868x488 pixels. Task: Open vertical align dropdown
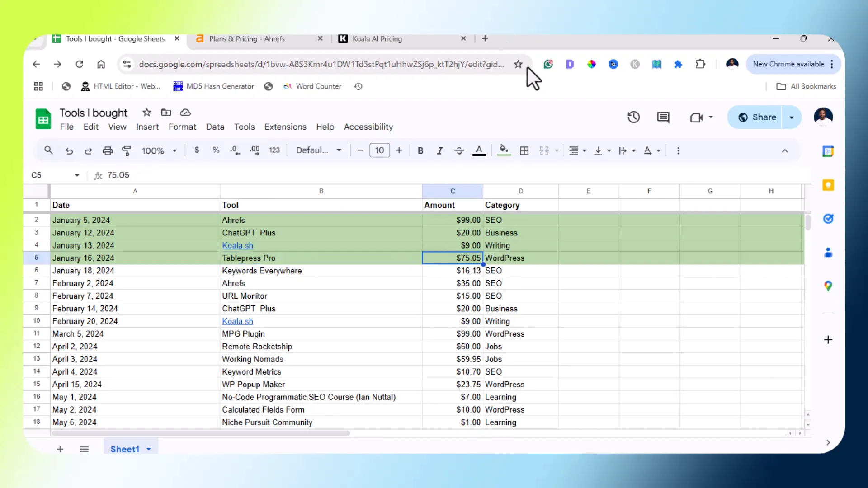coord(603,151)
